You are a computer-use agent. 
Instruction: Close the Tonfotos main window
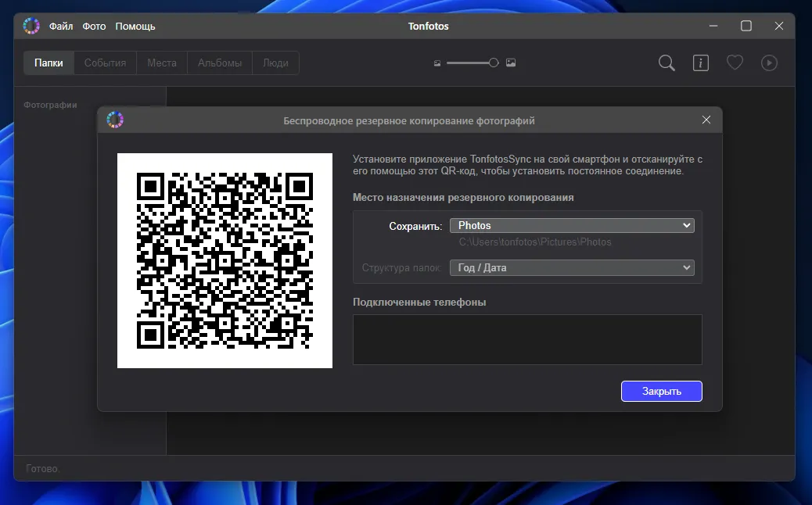point(778,26)
